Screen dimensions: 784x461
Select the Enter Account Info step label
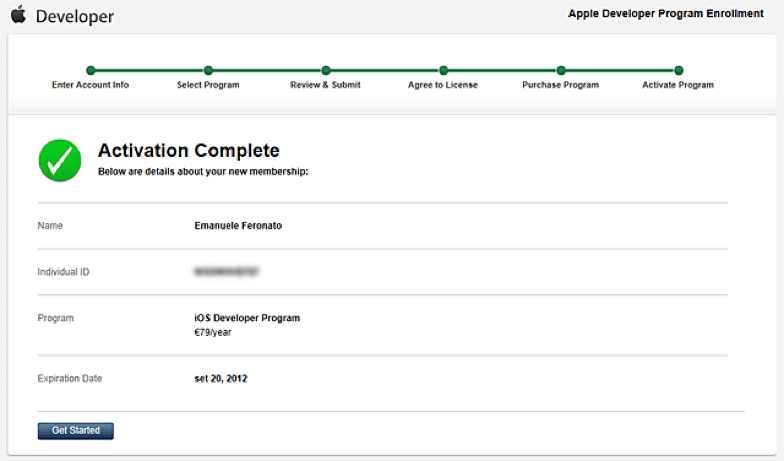point(90,86)
